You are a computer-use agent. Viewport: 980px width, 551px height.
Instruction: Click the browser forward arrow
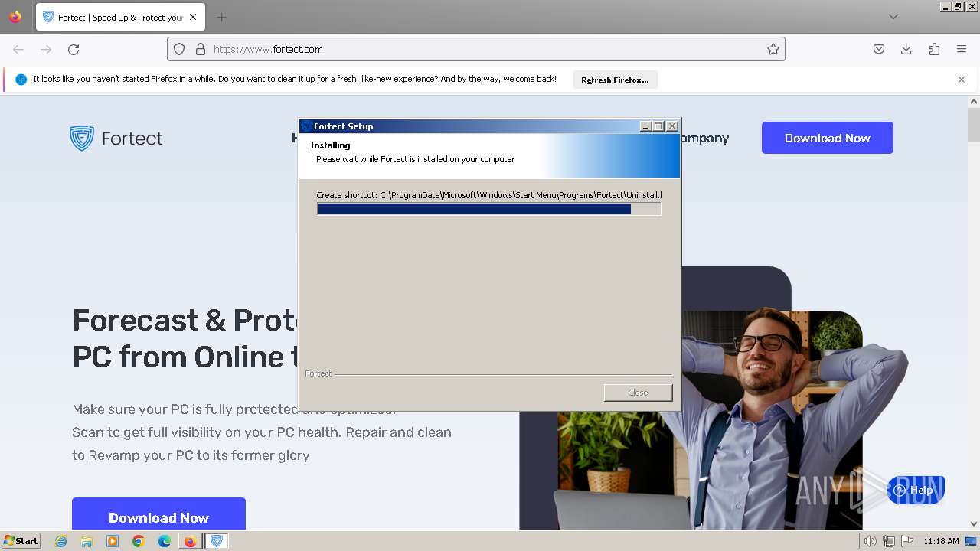tap(46, 49)
